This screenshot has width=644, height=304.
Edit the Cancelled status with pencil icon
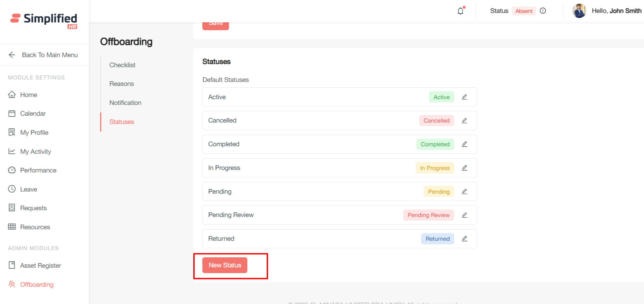[464, 121]
